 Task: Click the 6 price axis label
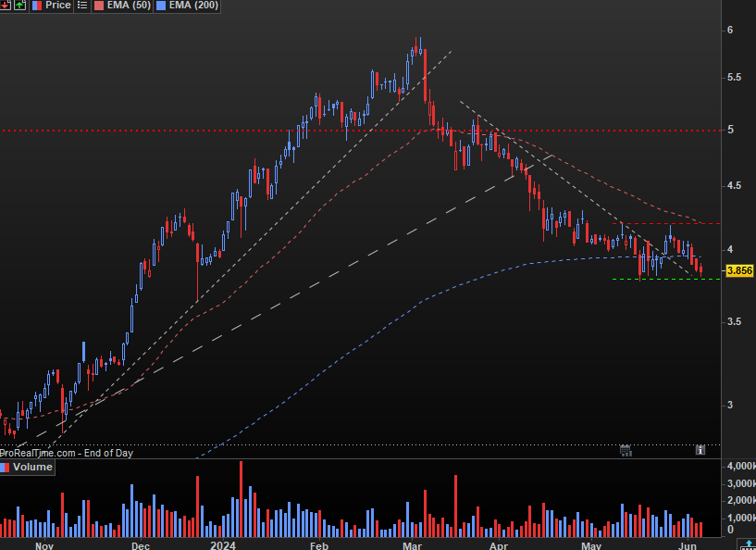tap(730, 30)
